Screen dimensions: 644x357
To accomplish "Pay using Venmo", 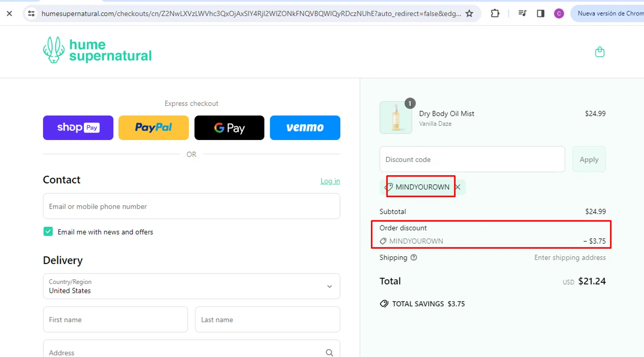I will [305, 128].
